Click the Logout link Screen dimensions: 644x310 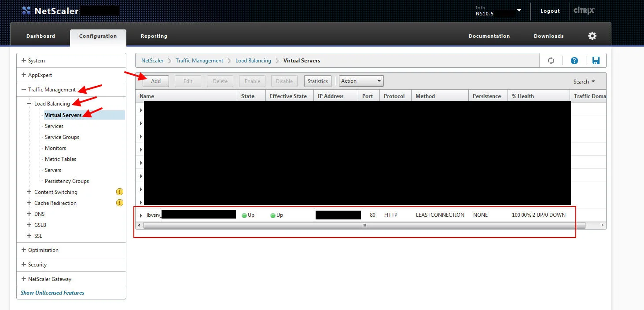coord(550,11)
